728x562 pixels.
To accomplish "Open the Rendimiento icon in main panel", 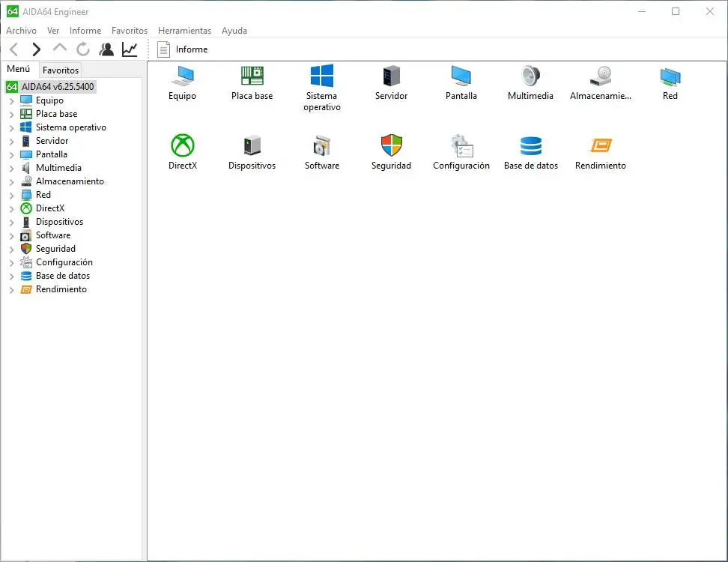I will pos(600,145).
